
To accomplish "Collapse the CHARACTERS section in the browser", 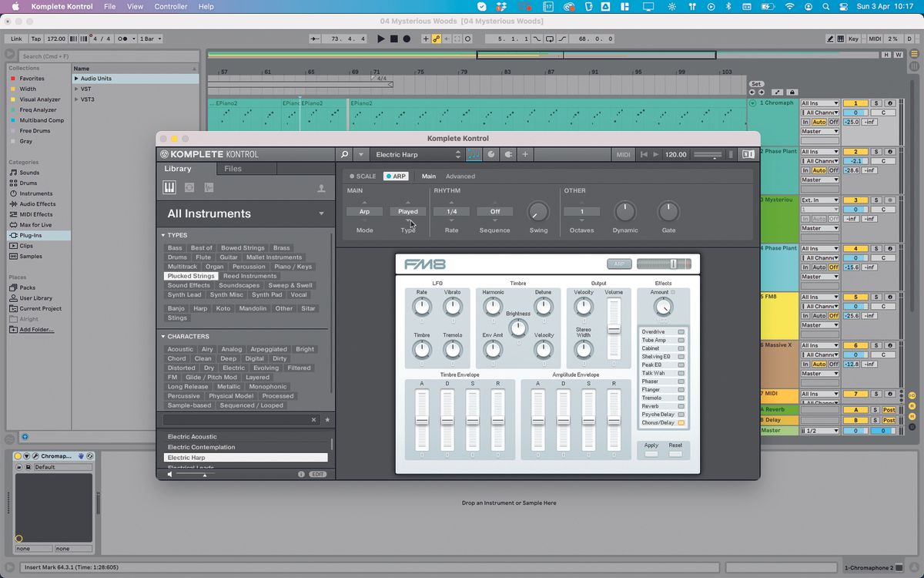I will 163,336.
